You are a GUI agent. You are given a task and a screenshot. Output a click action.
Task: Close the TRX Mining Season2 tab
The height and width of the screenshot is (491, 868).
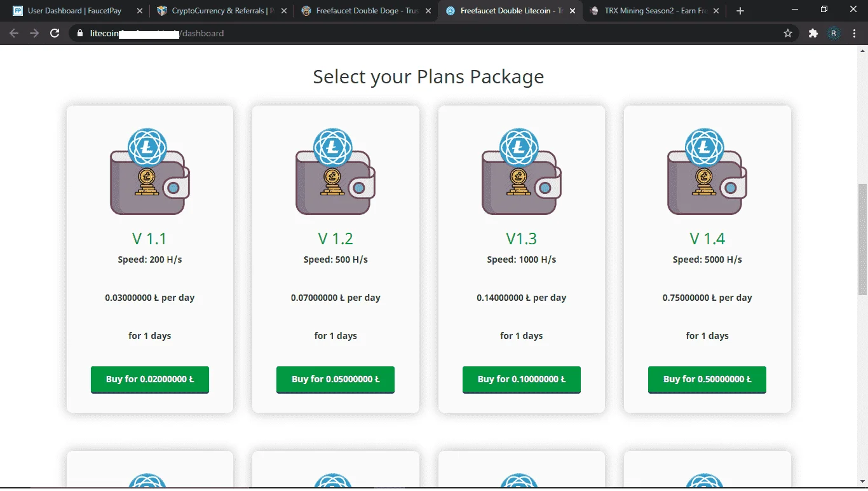(x=716, y=11)
